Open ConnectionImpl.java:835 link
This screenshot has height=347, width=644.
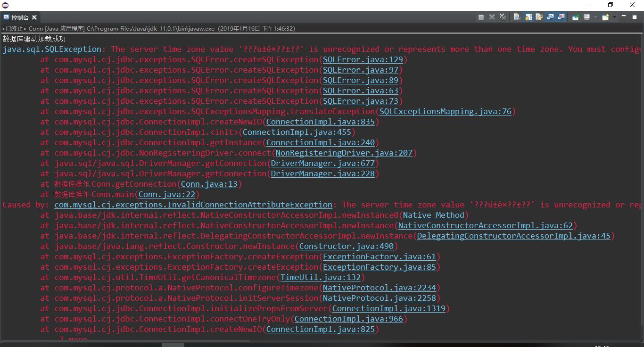[321, 122]
